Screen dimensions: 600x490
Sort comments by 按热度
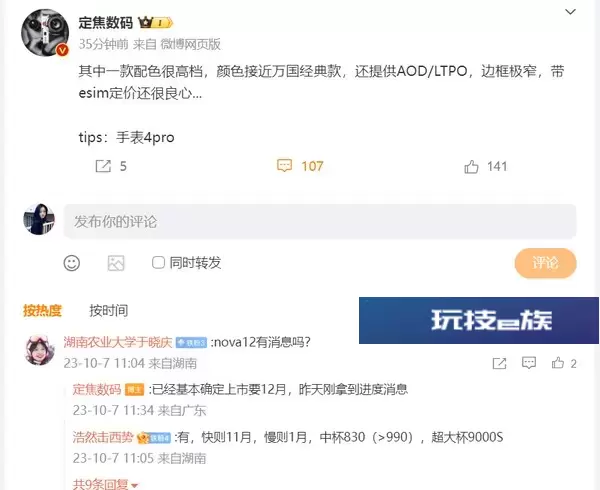(x=42, y=311)
